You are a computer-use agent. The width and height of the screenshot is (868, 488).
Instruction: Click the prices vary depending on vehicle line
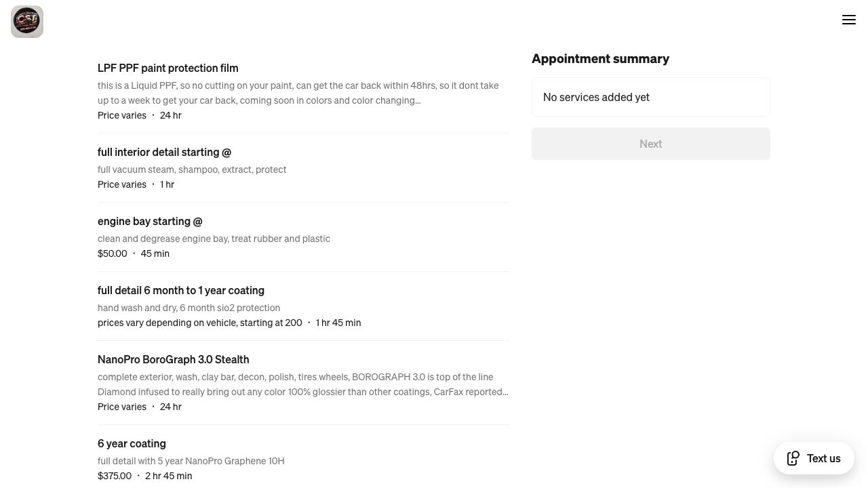(x=199, y=323)
